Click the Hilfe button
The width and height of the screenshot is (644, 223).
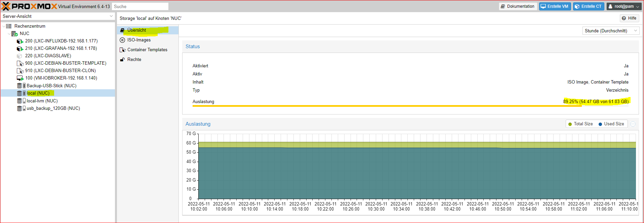(629, 18)
